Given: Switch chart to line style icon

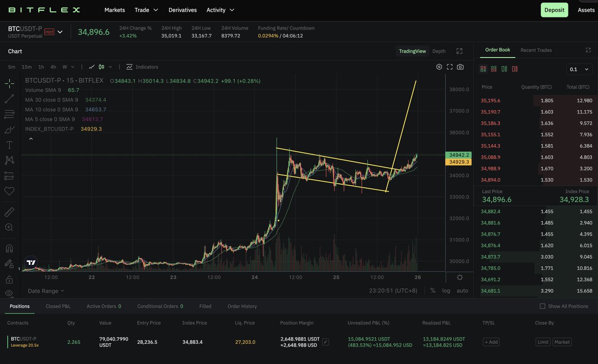Looking at the screenshot, I should click(x=92, y=67).
